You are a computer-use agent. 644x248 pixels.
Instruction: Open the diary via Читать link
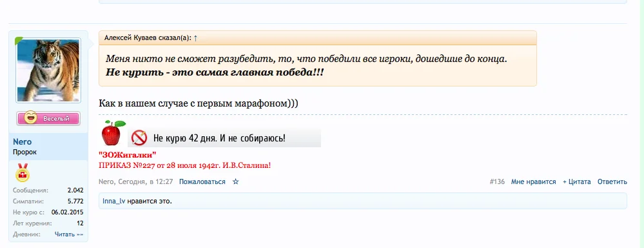pyautogui.click(x=69, y=234)
